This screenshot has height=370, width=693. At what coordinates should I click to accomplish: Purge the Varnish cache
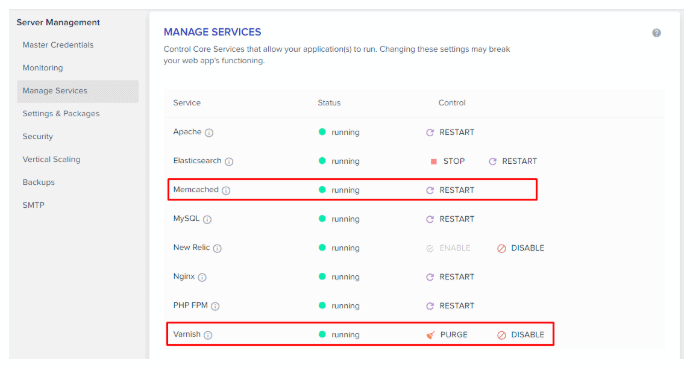coord(447,335)
